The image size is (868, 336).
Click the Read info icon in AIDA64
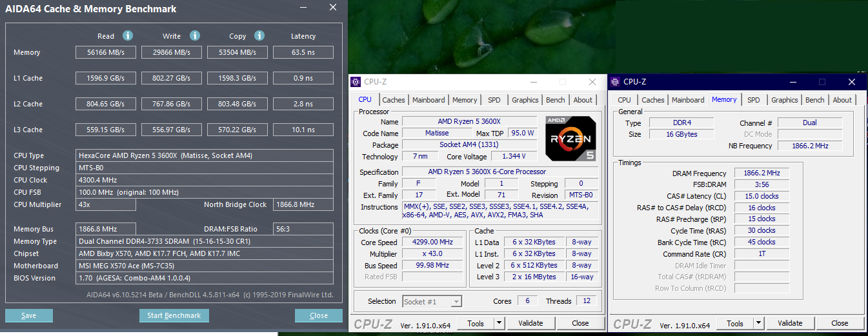click(x=128, y=35)
